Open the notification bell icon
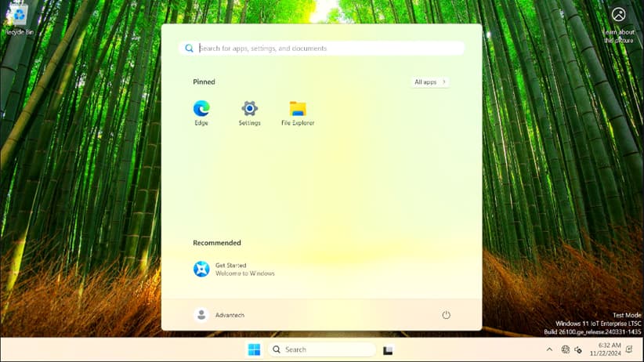The height and width of the screenshot is (362, 644). point(629,349)
